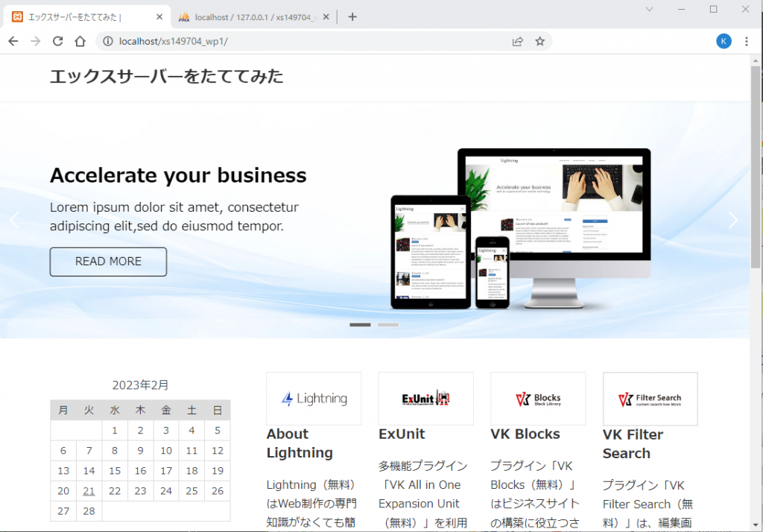Go to browser home page

[x=80, y=42]
